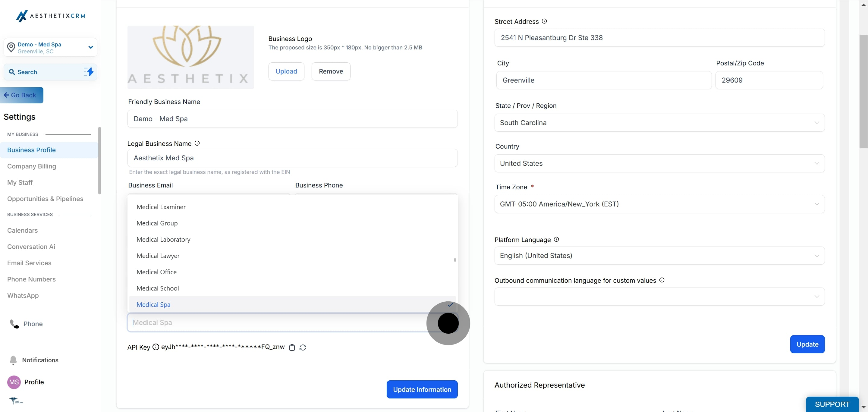The width and height of the screenshot is (868, 412).
Task: Expand the State / Prov / Region dropdown
Action: point(659,123)
